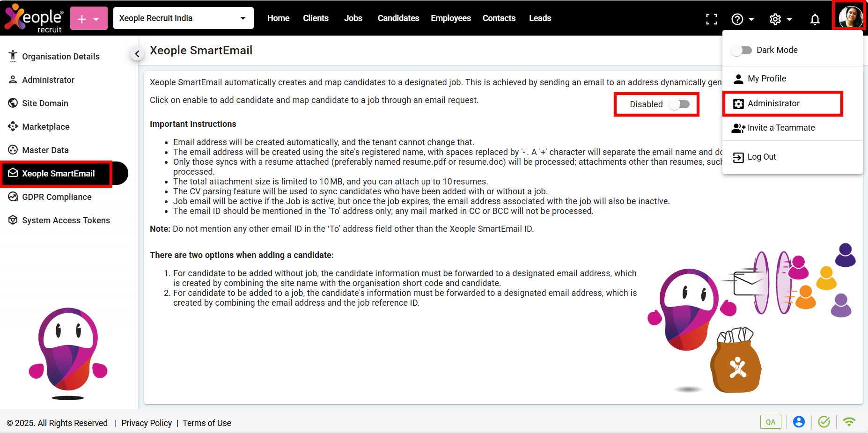
Task: Click the help question mark icon
Action: click(737, 19)
